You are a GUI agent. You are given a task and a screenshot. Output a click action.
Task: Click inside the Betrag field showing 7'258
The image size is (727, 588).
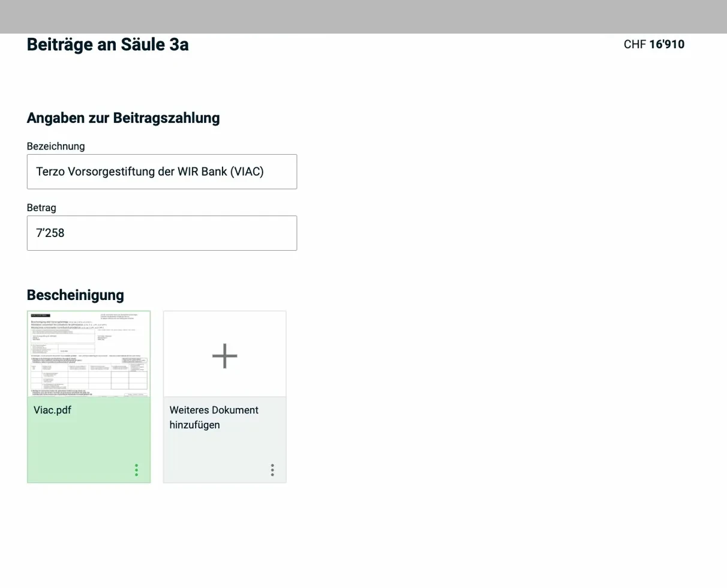click(x=161, y=233)
